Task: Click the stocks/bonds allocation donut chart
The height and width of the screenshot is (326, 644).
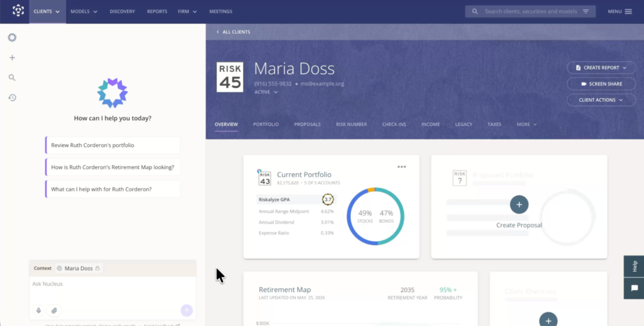Action: point(375,216)
